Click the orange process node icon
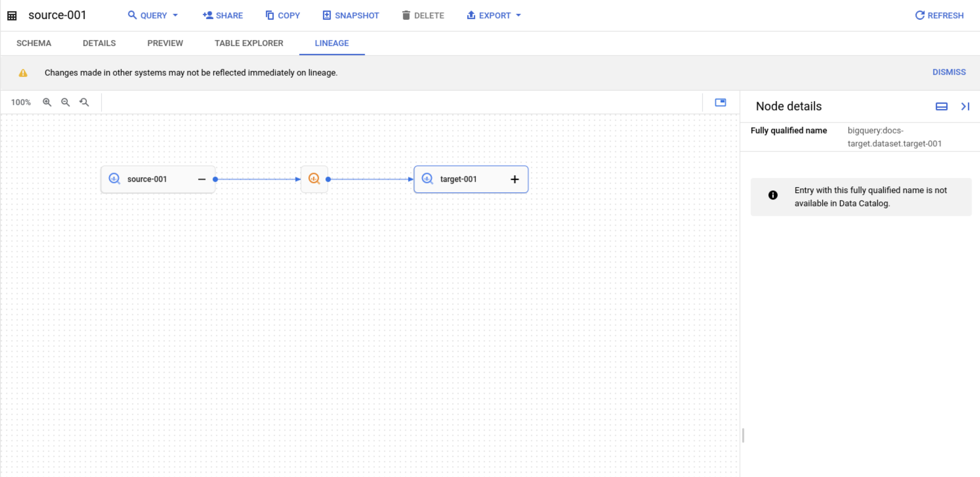980x477 pixels. (314, 179)
